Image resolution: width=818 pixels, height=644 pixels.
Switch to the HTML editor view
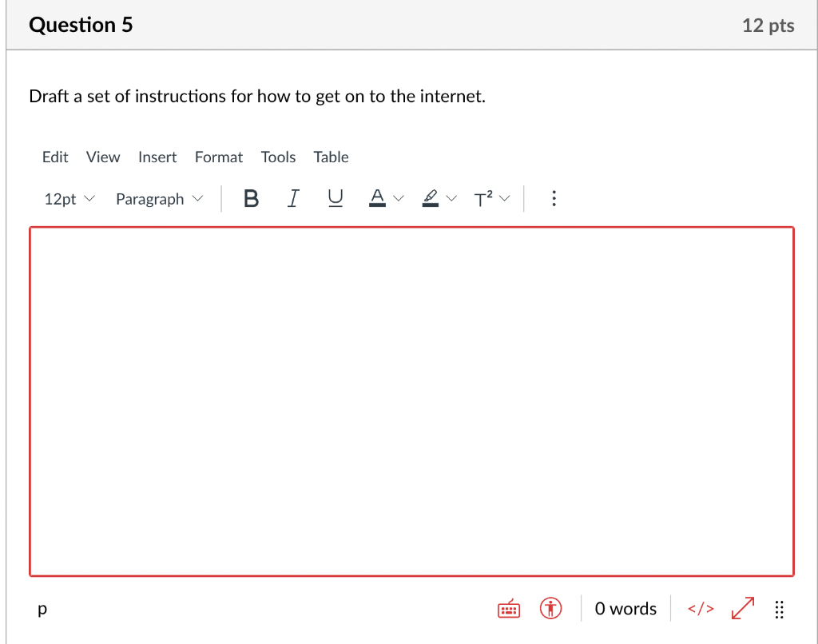tap(700, 608)
